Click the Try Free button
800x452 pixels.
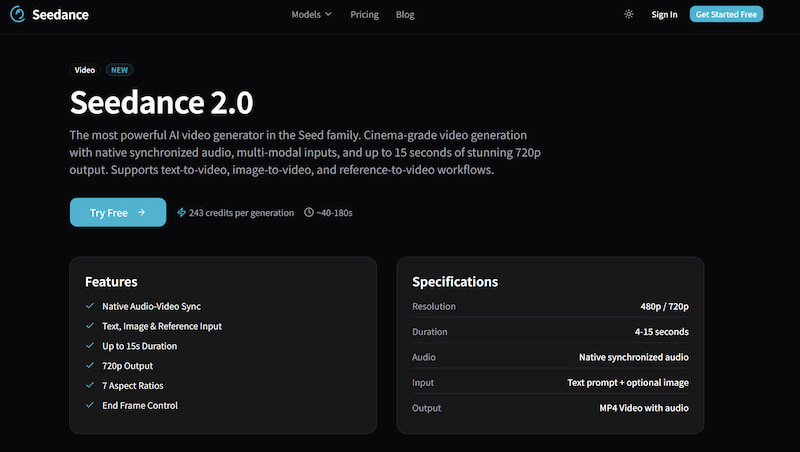pyautogui.click(x=118, y=212)
